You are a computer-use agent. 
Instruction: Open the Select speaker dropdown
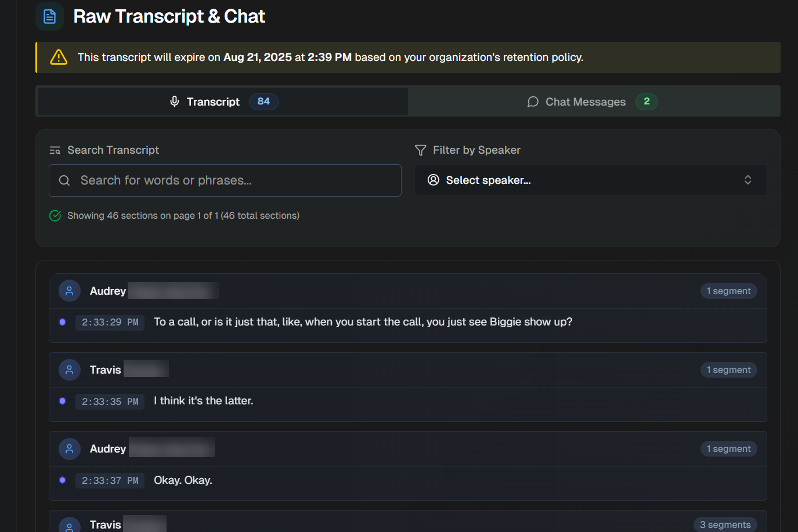(x=590, y=180)
